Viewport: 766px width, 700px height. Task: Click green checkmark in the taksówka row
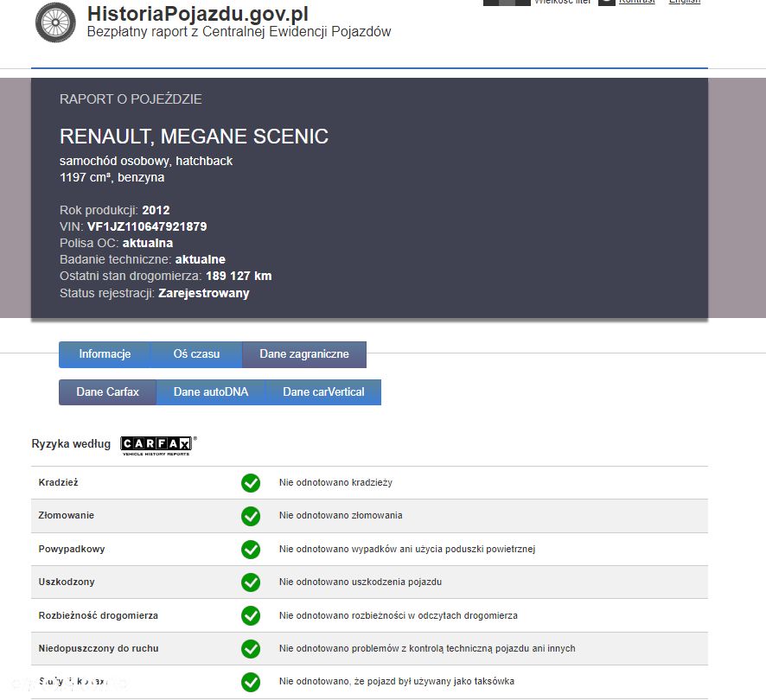(251, 683)
